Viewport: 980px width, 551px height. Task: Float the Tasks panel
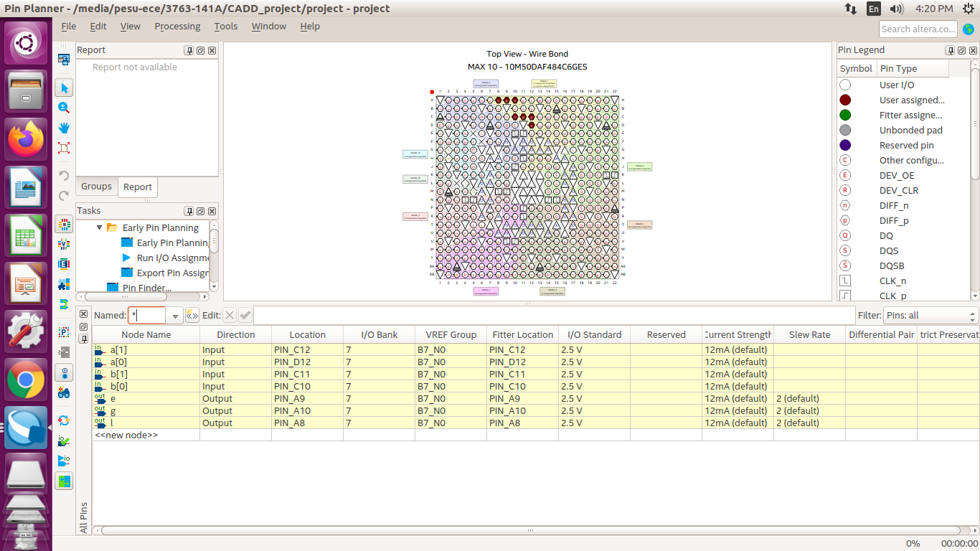200,211
